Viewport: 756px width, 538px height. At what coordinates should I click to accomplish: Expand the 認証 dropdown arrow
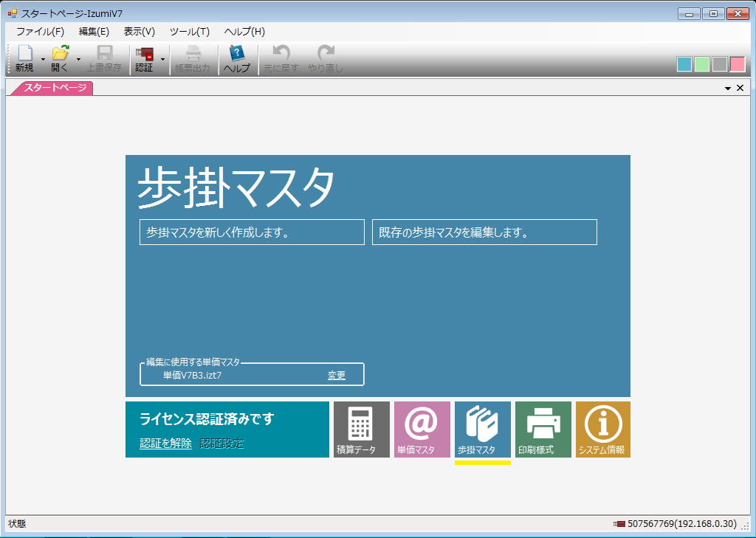click(x=162, y=59)
